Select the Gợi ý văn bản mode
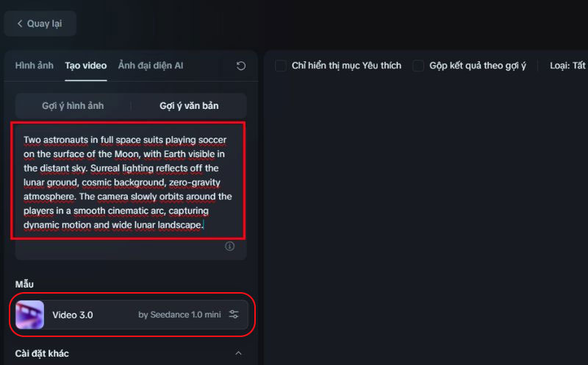Viewport: 588px width, 365px height. tap(189, 106)
